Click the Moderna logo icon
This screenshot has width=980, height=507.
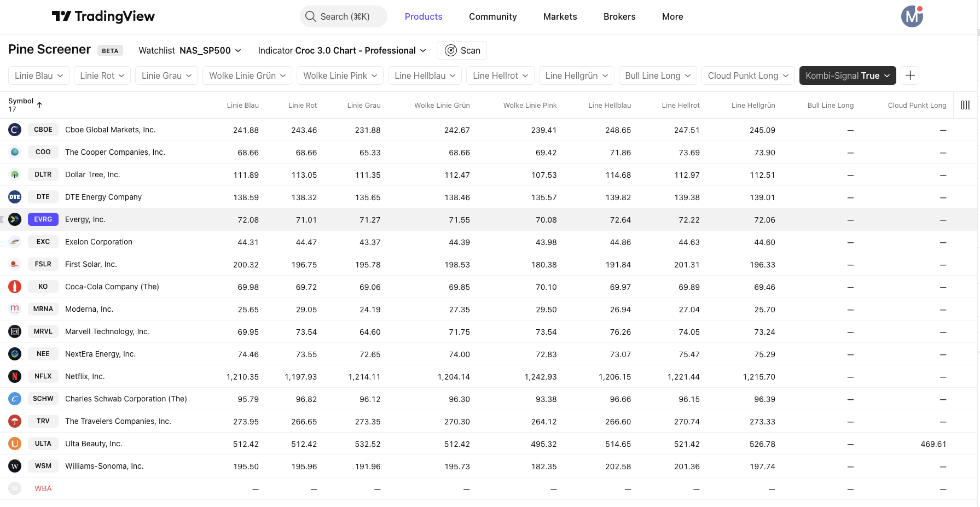[x=15, y=309]
